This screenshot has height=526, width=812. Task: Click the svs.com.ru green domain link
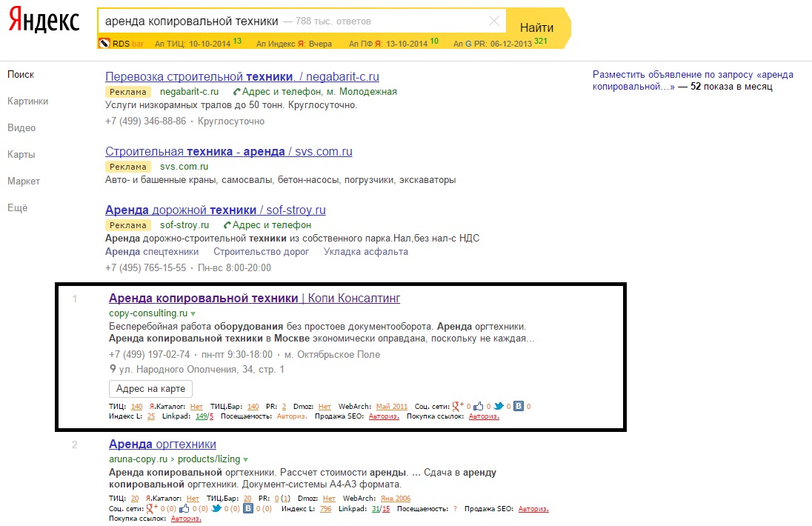pos(184,167)
